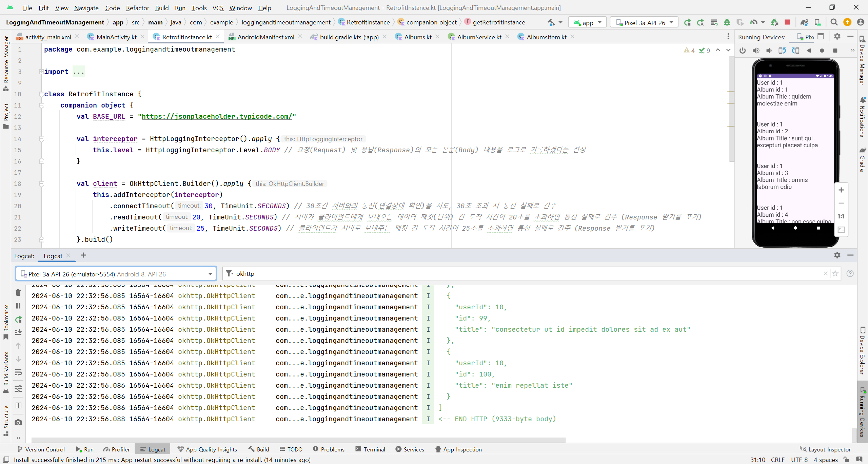
Task: Open the jsonplaceholder BASE_URL link
Action: [217, 117]
